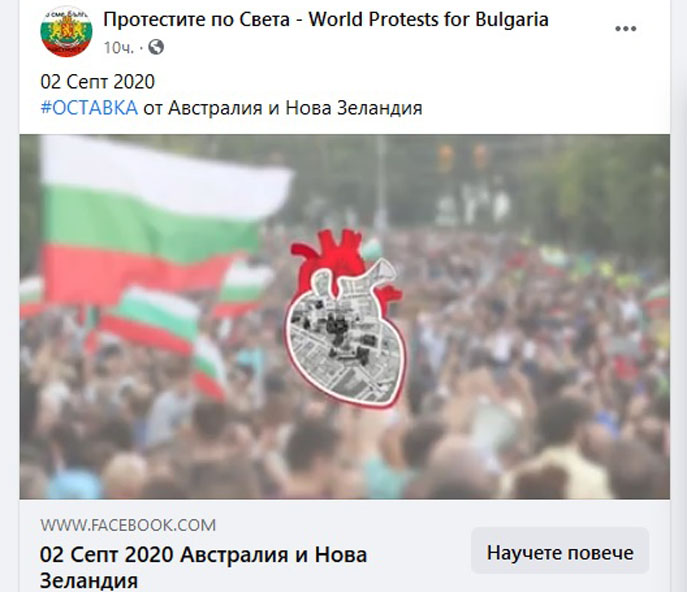The height and width of the screenshot is (592, 687).
Task: Click the large Bulgarian flag in the photo
Action: (158, 215)
